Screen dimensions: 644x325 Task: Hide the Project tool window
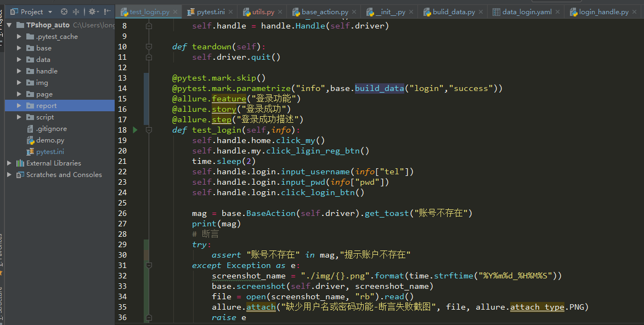(x=107, y=12)
